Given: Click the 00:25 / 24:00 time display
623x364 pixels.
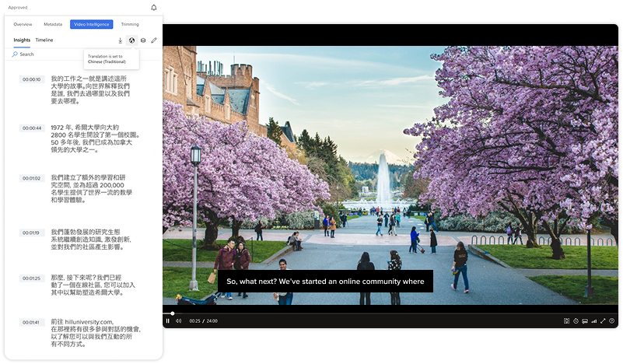Looking at the screenshot, I should click(204, 320).
